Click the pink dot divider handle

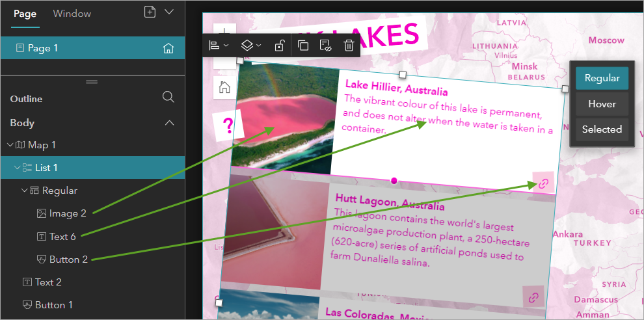pyautogui.click(x=394, y=181)
